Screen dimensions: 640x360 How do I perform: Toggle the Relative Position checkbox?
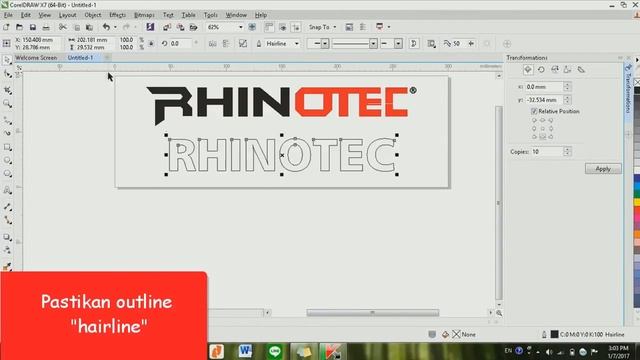[x=534, y=111]
